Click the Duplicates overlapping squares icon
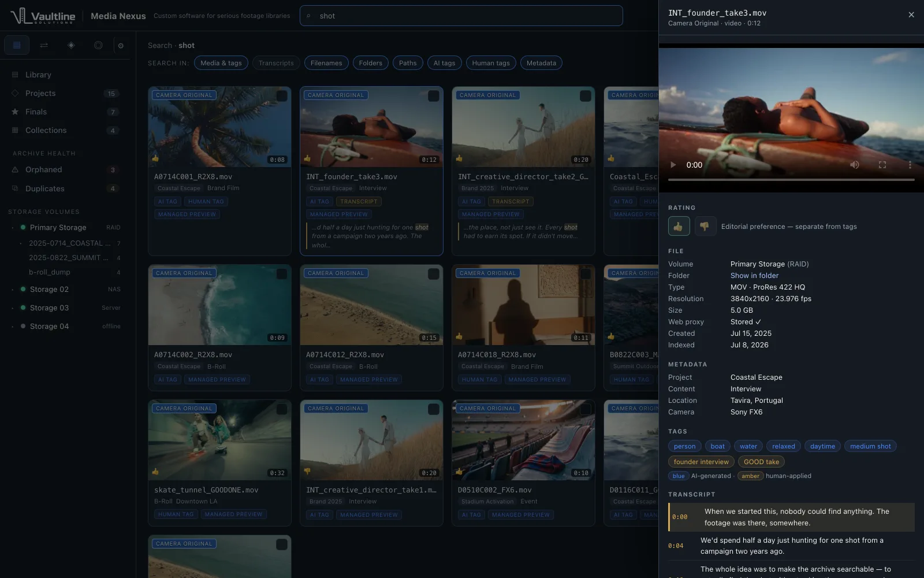Screen dimensions: 924x578 coord(15,188)
